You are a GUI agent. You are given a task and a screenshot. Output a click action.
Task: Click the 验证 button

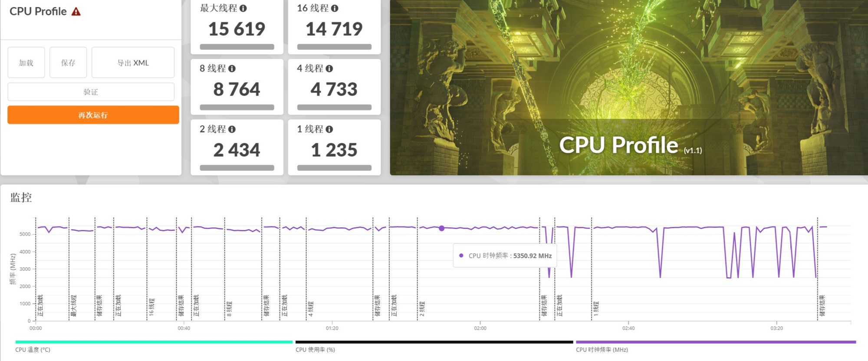pyautogui.click(x=91, y=92)
